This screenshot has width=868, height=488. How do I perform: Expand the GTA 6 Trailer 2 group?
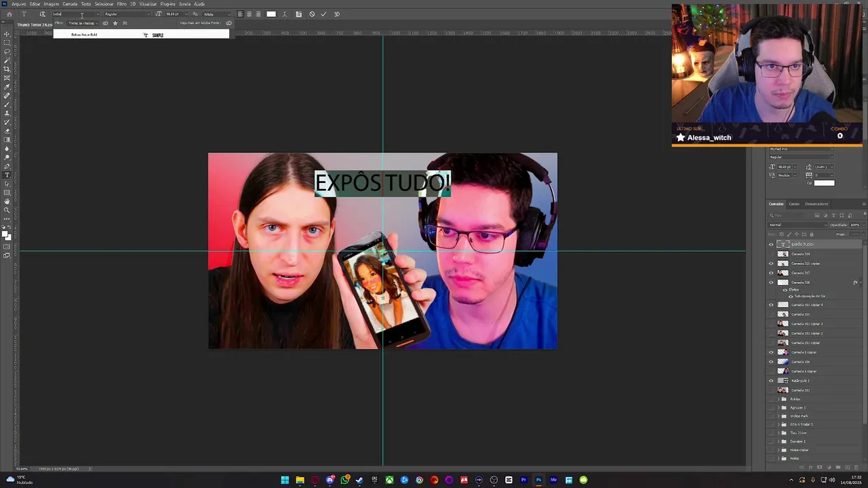(x=778, y=424)
